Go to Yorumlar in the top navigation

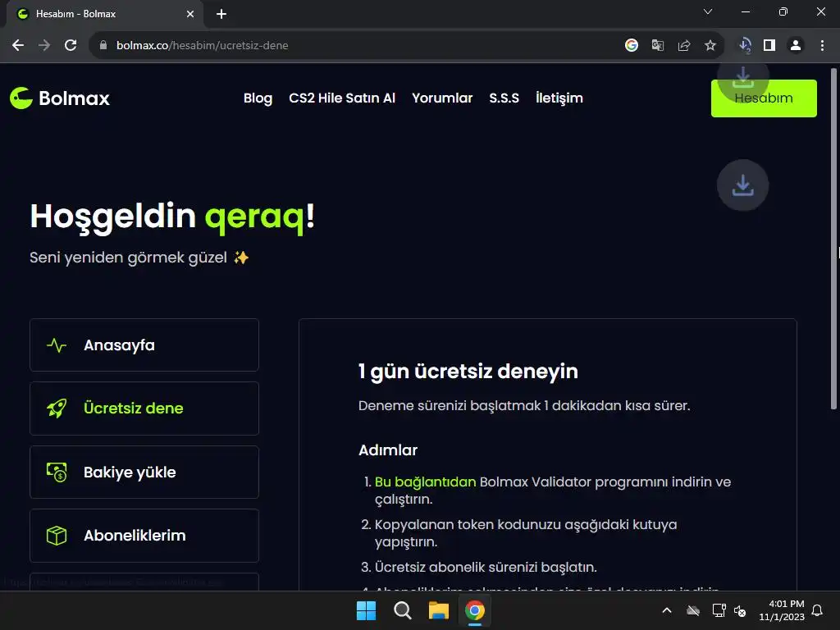(x=442, y=98)
